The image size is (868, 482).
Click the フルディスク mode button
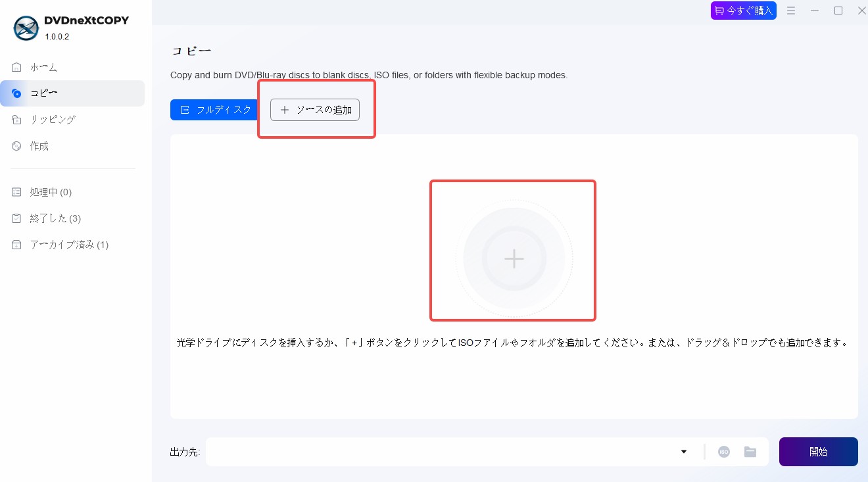[x=214, y=110]
